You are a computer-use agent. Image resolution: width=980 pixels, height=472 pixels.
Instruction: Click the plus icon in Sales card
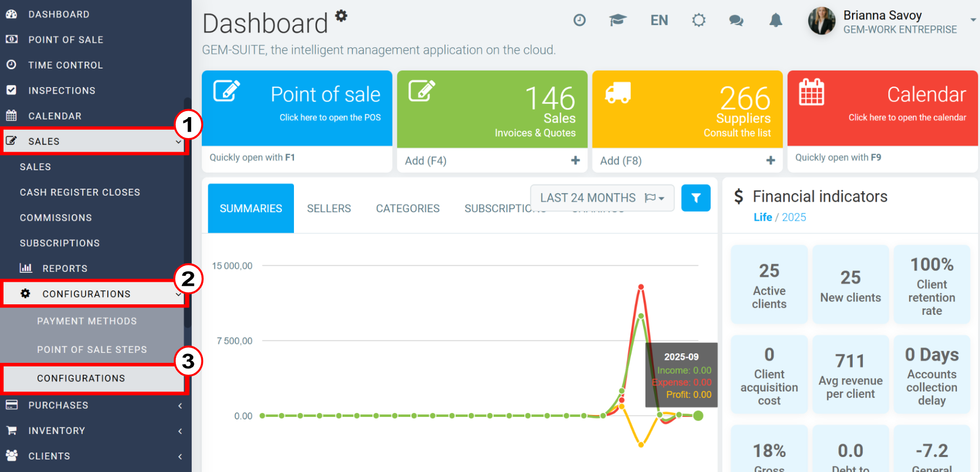(575, 160)
